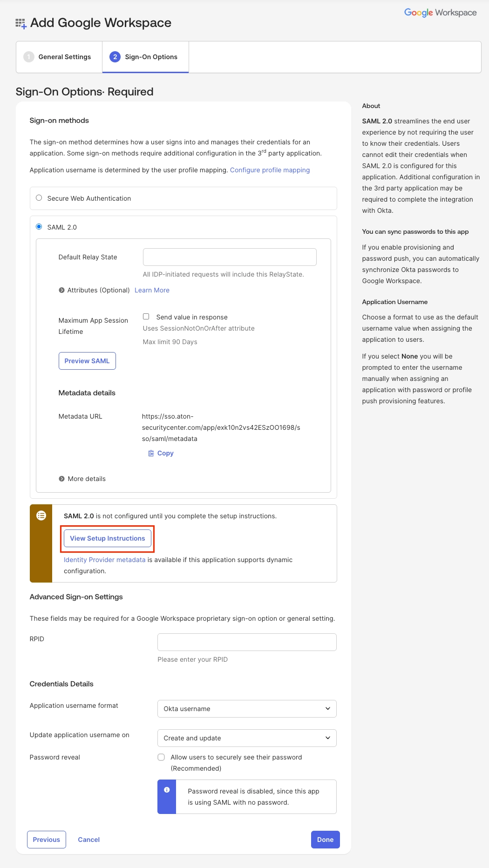Click 'Password reveal is disabled' notice text

(x=254, y=797)
